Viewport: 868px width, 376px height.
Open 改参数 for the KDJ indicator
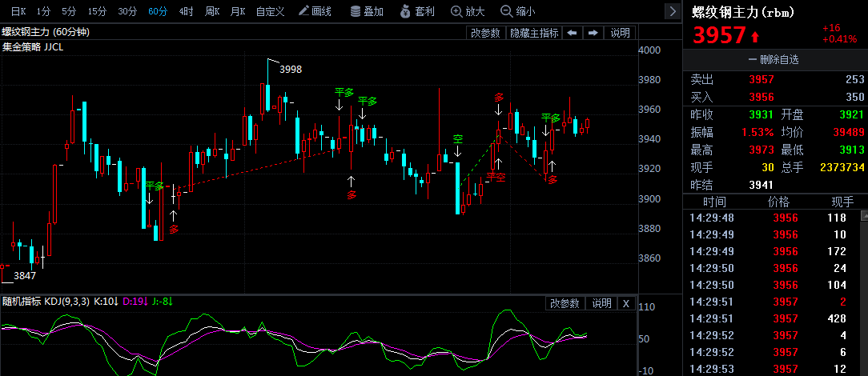(565, 303)
